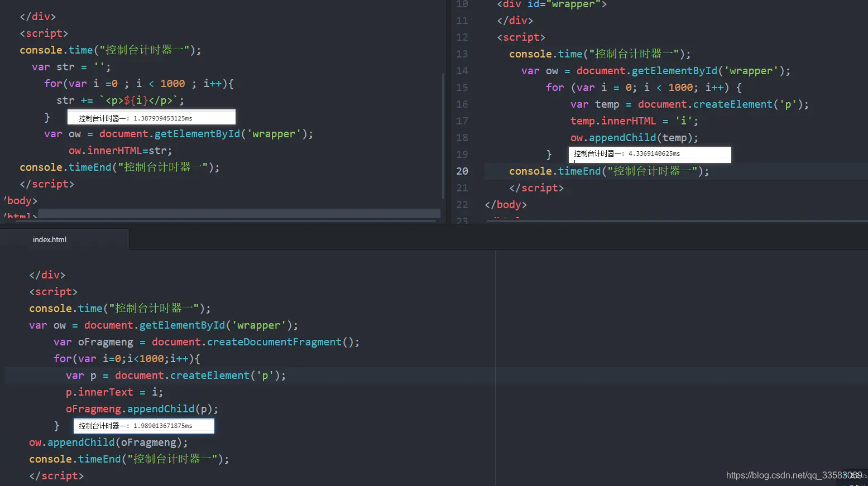Click the 'var temp = document.createElement('p');' line
Image resolution: width=868 pixels, height=486 pixels.
click(689, 104)
